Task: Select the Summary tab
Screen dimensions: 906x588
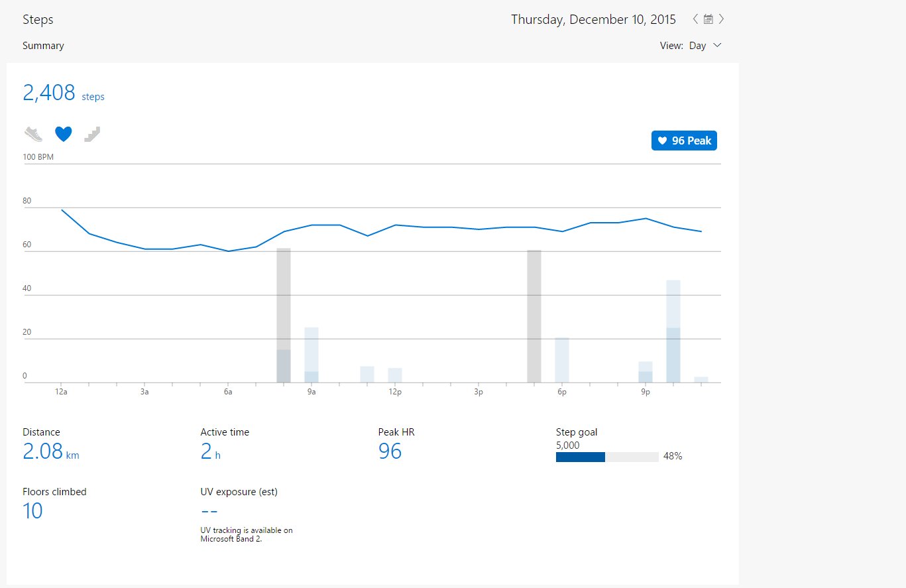Action: [x=43, y=46]
